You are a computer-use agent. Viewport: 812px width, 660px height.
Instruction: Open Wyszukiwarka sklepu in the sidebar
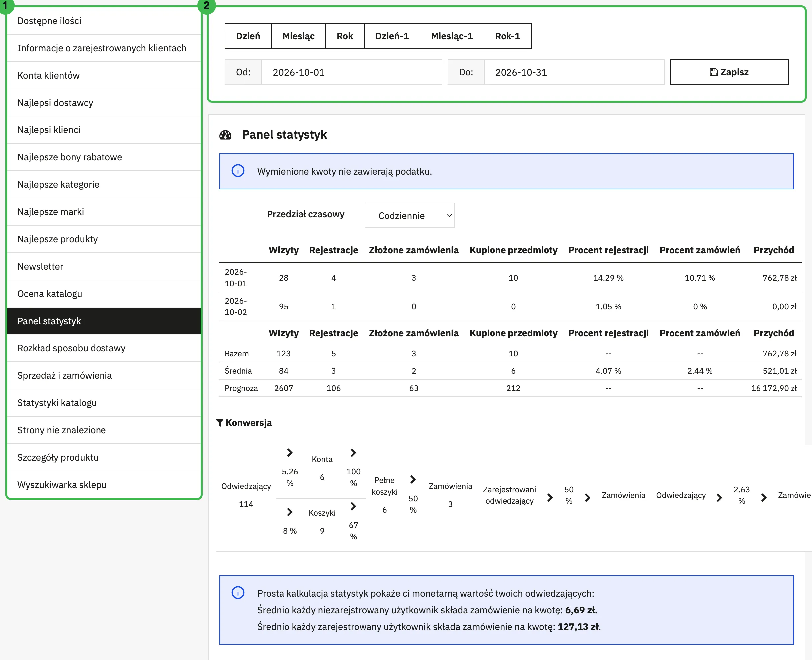[104, 485]
